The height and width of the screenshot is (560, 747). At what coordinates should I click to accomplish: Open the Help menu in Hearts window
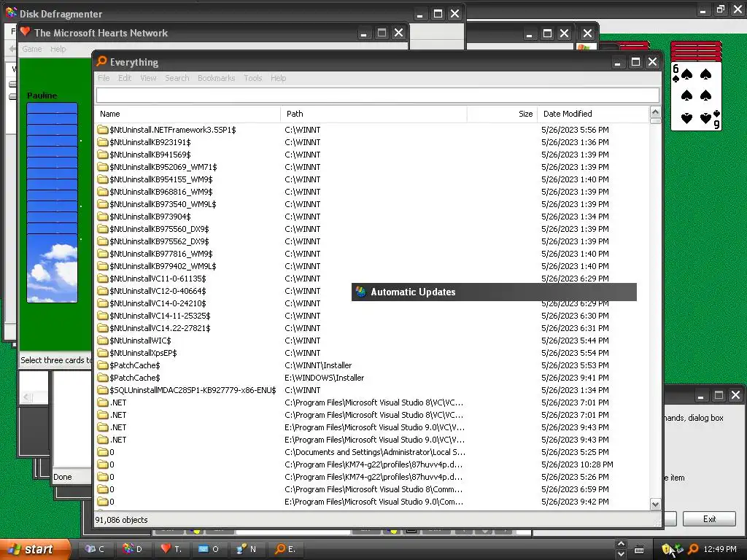coord(58,49)
